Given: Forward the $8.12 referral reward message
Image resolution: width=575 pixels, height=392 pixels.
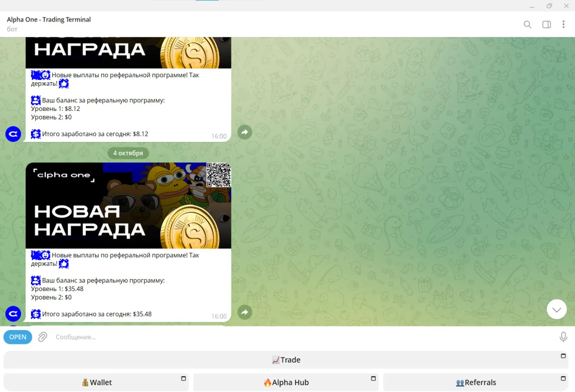Looking at the screenshot, I should (245, 132).
